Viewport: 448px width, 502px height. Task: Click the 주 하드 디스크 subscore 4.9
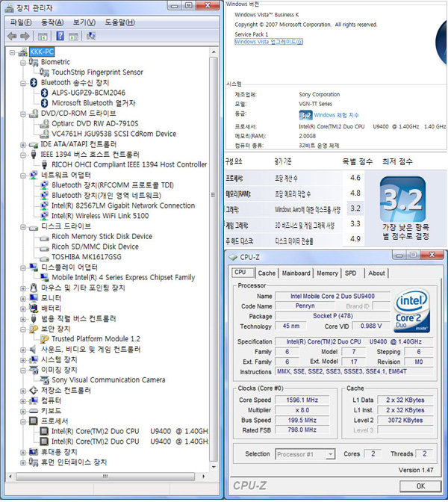pyautogui.click(x=355, y=239)
